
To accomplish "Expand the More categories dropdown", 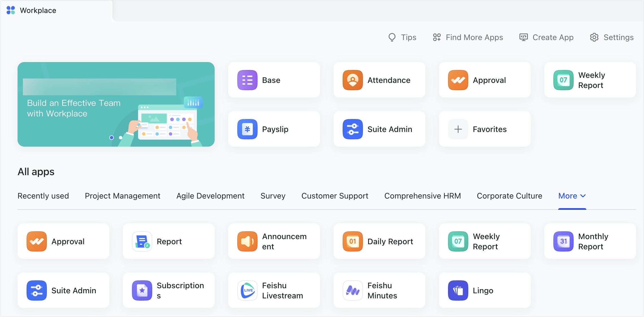I will 572,196.
